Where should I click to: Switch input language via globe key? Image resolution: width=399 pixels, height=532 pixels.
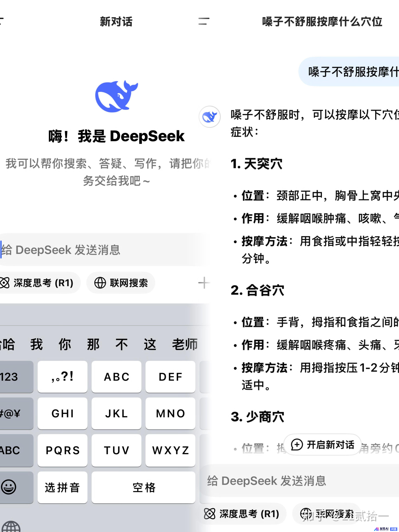click(x=11, y=526)
